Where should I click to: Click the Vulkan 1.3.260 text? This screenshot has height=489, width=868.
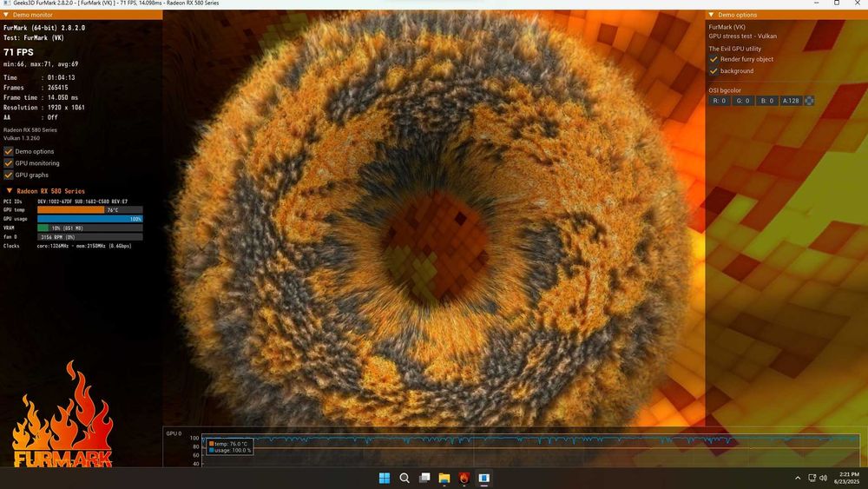pos(22,138)
